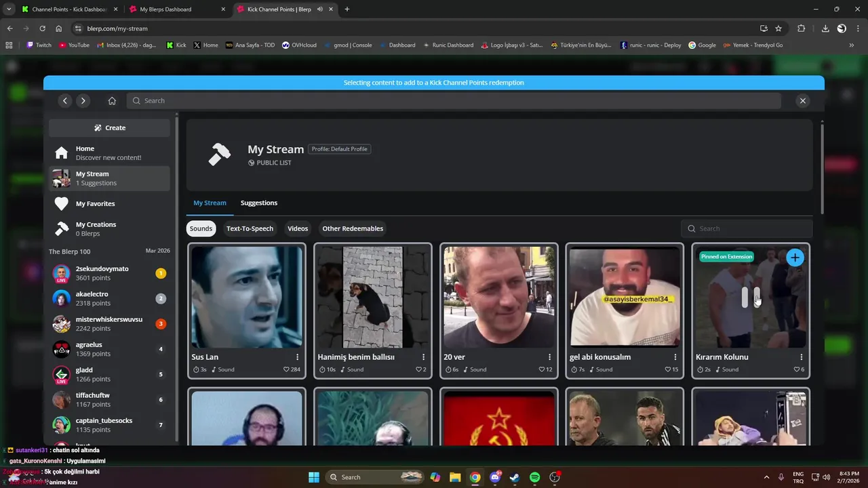868x488 pixels.
Task: Click the Pinned on Extension badge
Action: pyautogui.click(x=726, y=257)
